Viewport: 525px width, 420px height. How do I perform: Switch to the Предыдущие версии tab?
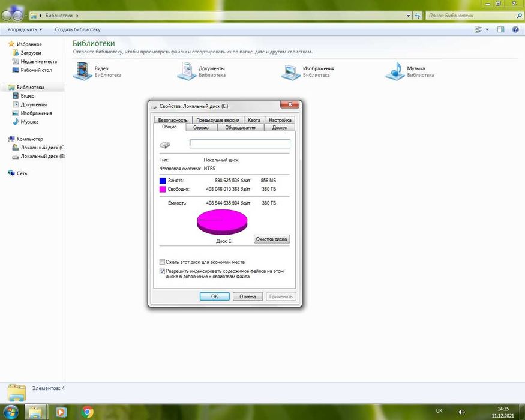(218, 120)
